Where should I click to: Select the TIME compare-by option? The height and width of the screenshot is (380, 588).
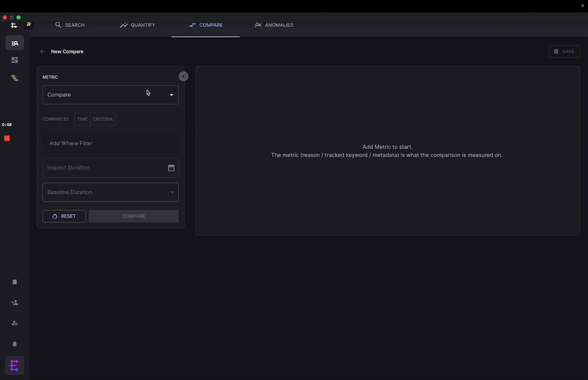point(82,119)
